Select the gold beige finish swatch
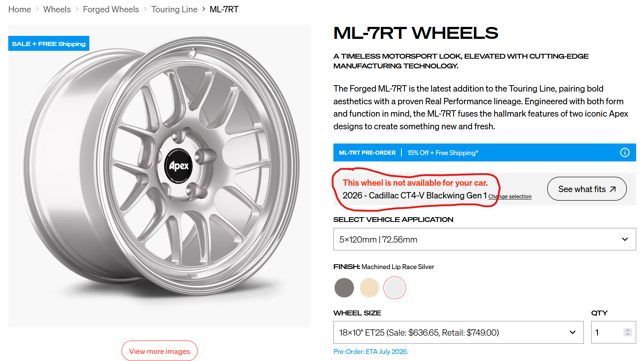 [369, 288]
